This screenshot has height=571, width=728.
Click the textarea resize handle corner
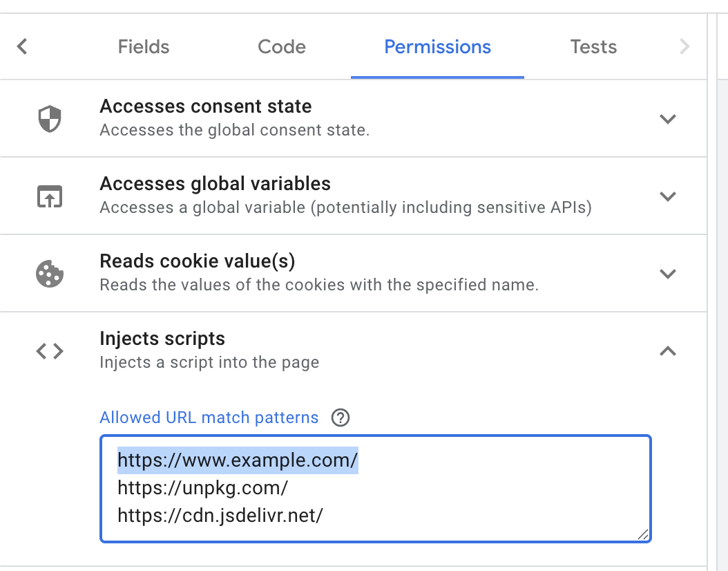pos(643,534)
